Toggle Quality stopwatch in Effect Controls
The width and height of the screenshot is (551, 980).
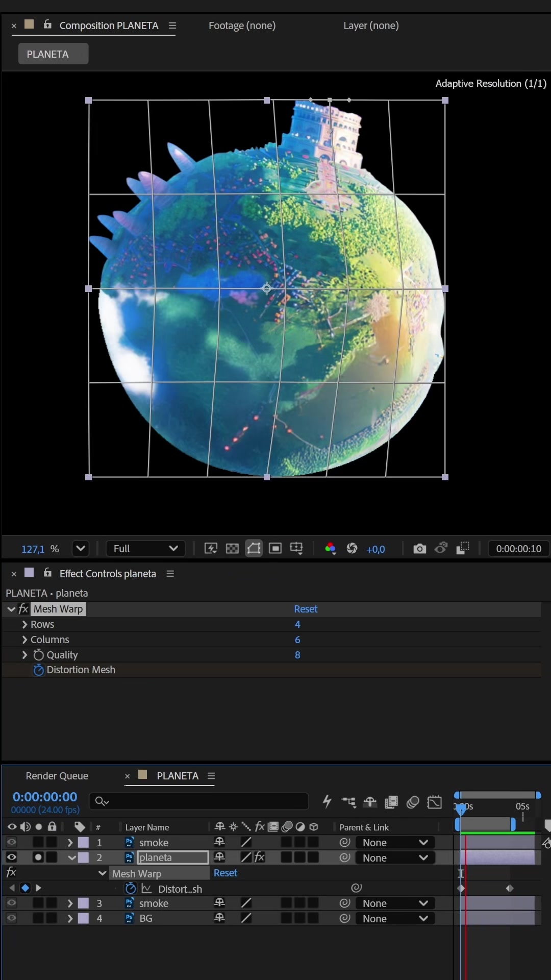[x=39, y=655]
